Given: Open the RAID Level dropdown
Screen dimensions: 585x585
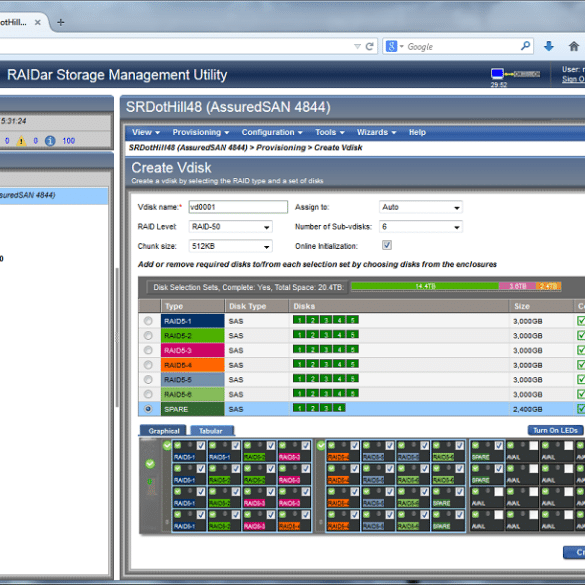Looking at the screenshot, I should [x=231, y=226].
